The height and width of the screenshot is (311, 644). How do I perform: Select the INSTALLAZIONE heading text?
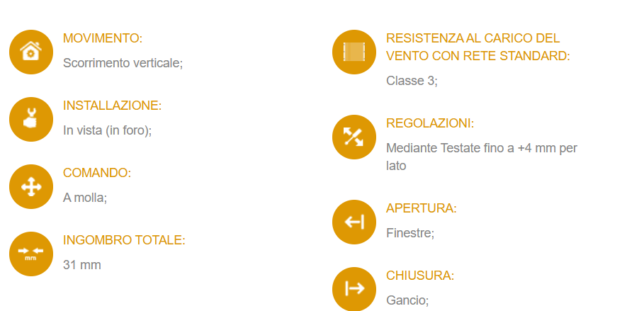pyautogui.click(x=112, y=106)
